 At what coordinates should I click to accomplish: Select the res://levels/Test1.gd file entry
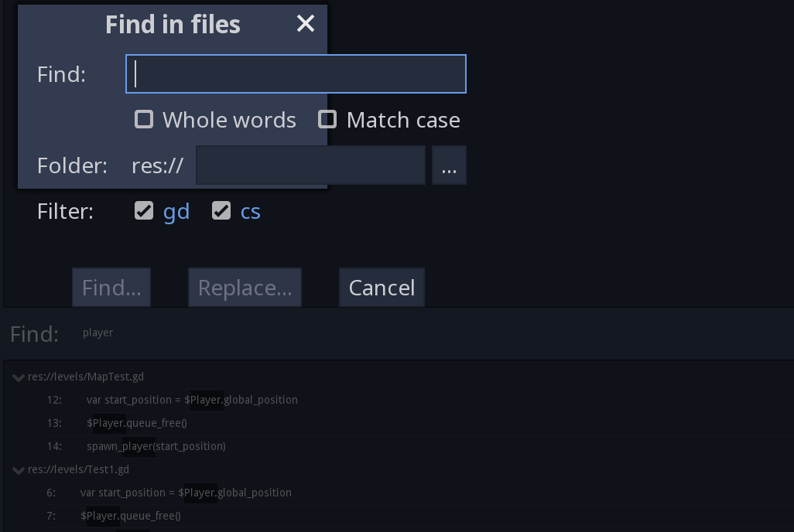pyautogui.click(x=79, y=469)
